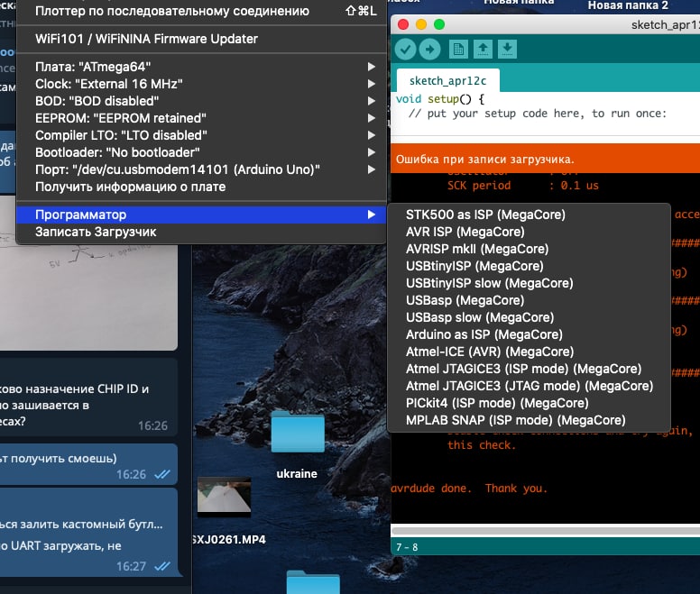Select USBasp (MegaCore) programmer
This screenshot has height=594, width=700.
click(x=530, y=300)
